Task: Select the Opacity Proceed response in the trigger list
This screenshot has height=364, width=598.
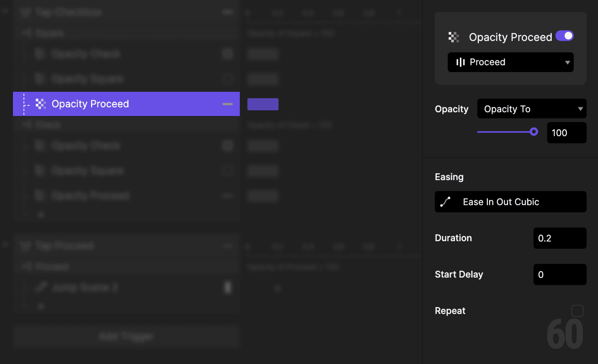Action: point(109,104)
